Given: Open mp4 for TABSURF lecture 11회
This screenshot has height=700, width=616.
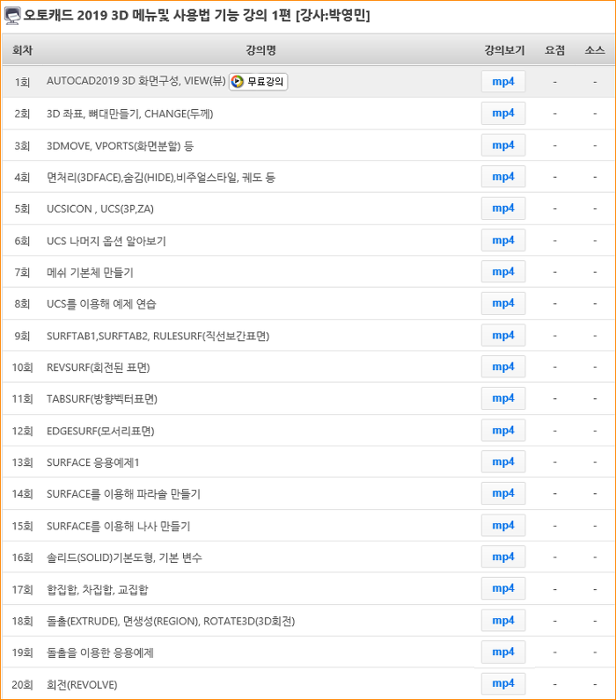Looking at the screenshot, I should click(x=503, y=398).
